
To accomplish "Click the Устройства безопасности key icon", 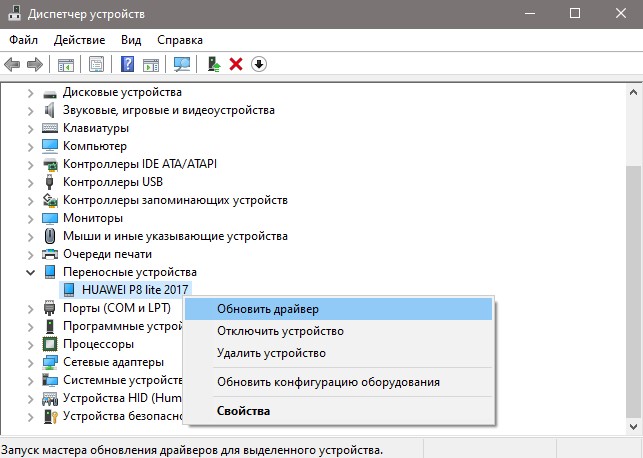I will (50, 417).
